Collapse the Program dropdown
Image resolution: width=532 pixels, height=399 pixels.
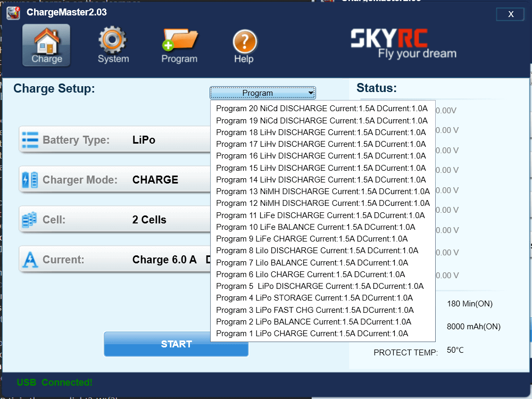point(263,93)
